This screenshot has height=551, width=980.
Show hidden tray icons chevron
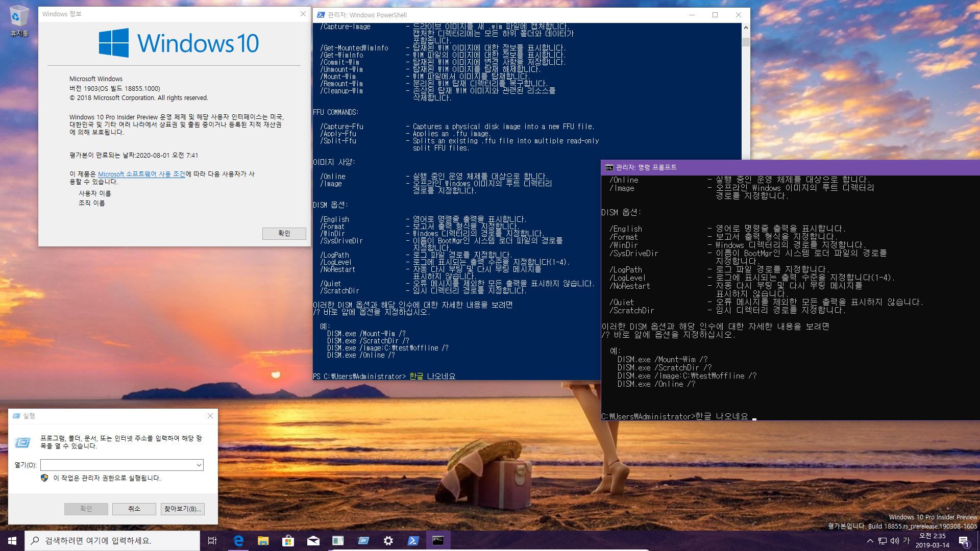pos(870,541)
